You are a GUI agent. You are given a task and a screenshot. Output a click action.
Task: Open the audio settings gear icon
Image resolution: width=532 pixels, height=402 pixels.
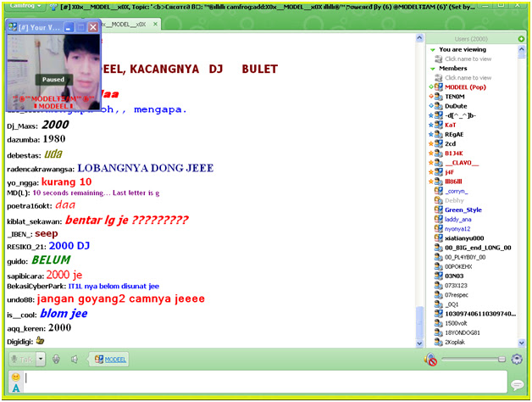coord(517,360)
